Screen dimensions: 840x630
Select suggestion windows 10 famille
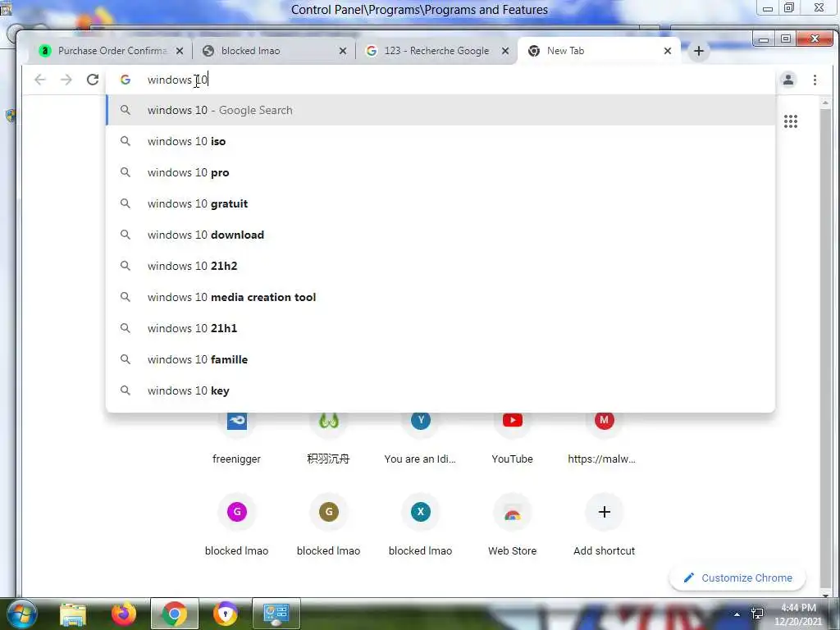[x=441, y=359]
